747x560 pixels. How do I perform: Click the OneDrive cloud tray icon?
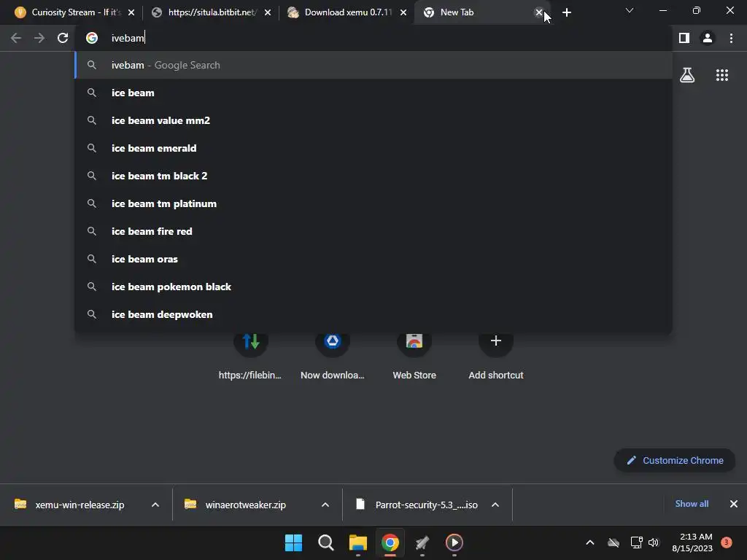(614, 542)
